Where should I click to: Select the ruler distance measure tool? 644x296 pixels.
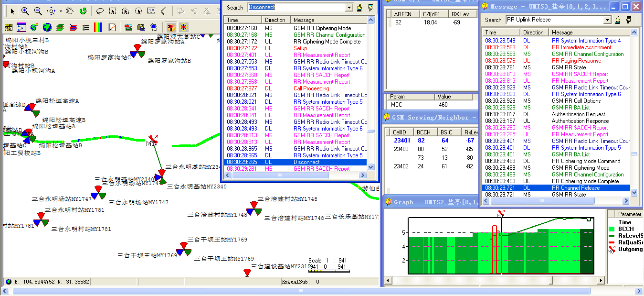tap(151, 11)
